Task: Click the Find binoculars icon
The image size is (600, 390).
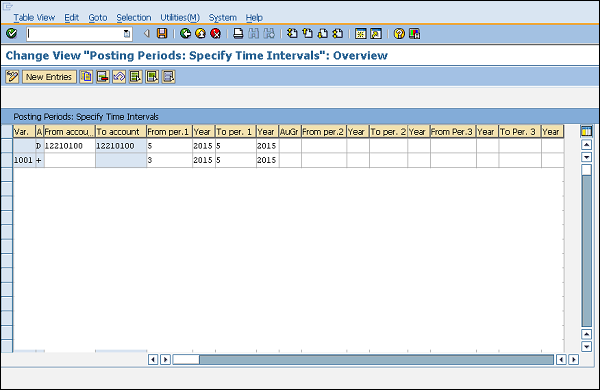Action: pos(253,34)
